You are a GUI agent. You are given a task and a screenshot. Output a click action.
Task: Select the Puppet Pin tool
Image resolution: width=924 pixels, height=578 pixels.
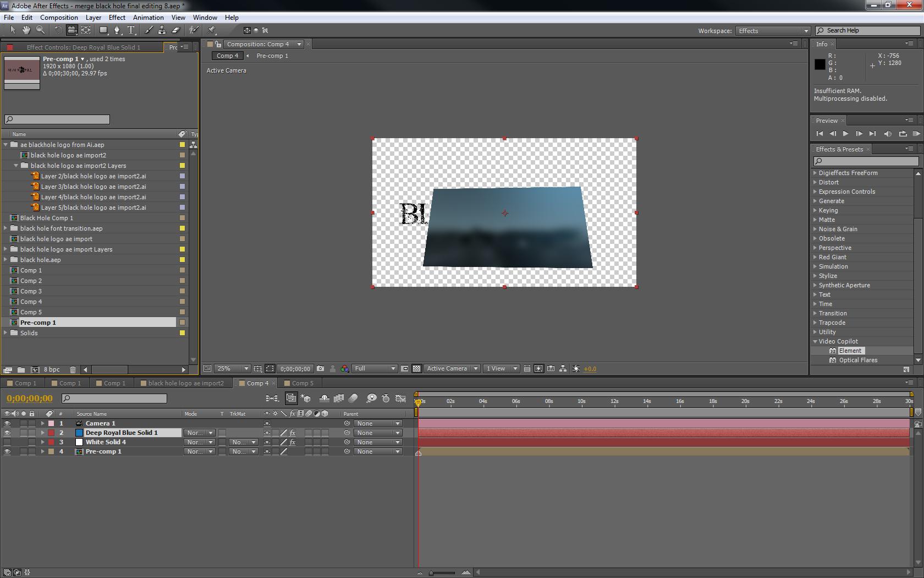point(212,30)
